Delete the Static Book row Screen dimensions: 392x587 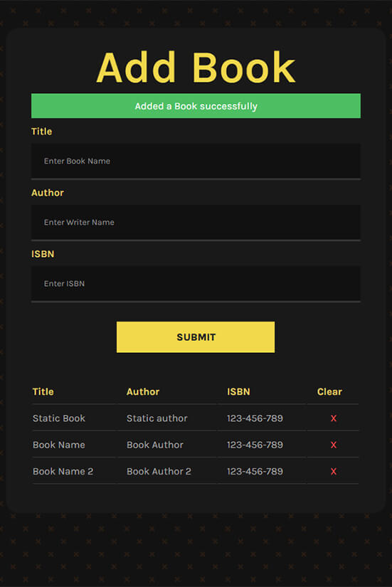(333, 418)
